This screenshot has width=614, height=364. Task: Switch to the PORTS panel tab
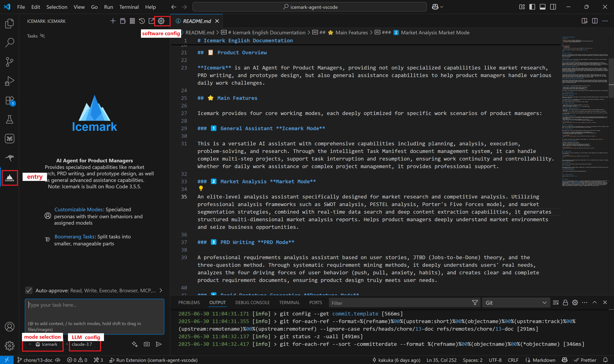pyautogui.click(x=315, y=303)
